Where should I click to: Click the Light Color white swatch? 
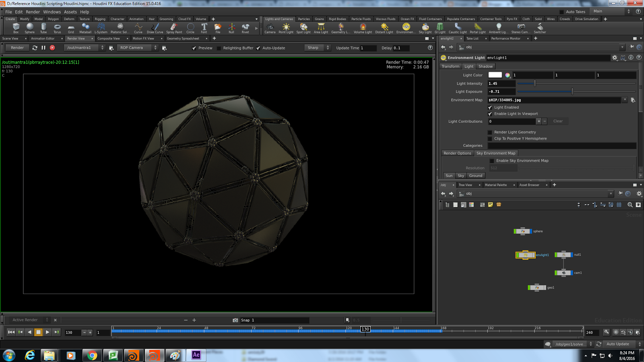494,75
